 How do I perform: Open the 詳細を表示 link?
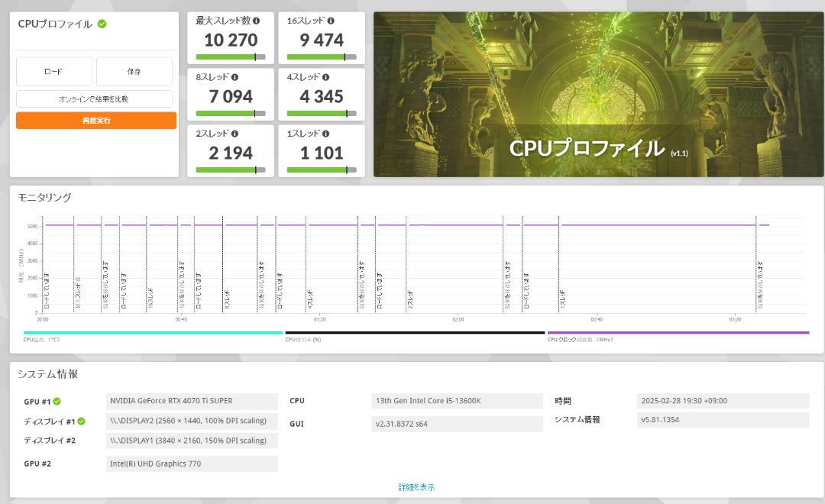pos(417,487)
